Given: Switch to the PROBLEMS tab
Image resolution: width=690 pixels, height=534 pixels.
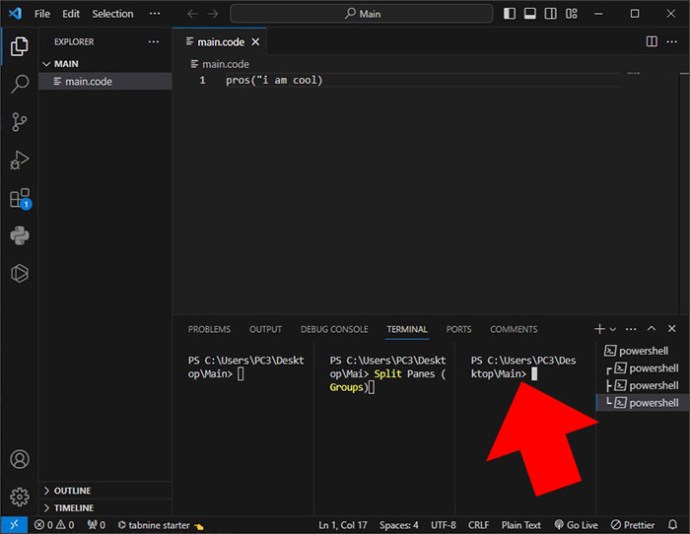Looking at the screenshot, I should pyautogui.click(x=209, y=329).
